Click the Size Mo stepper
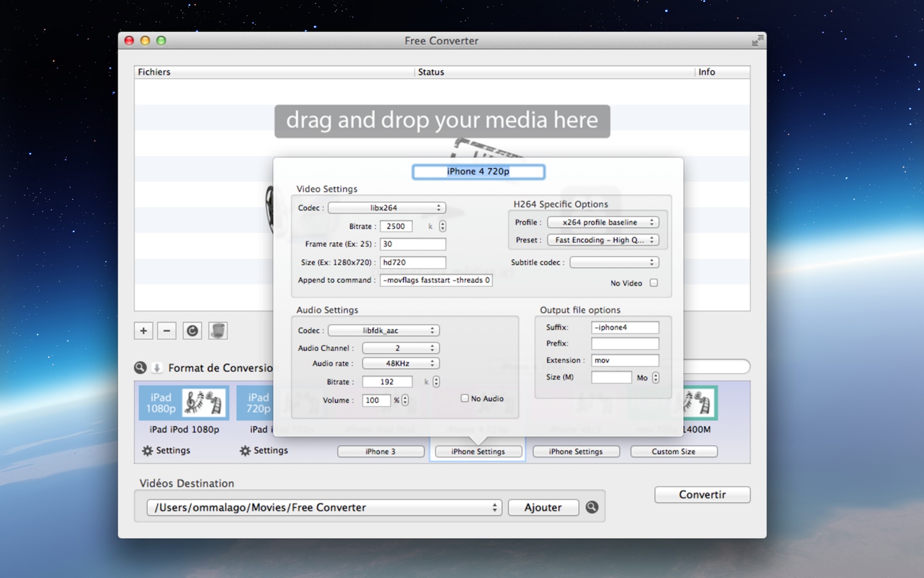Viewport: 924px width, 578px height. tap(655, 377)
